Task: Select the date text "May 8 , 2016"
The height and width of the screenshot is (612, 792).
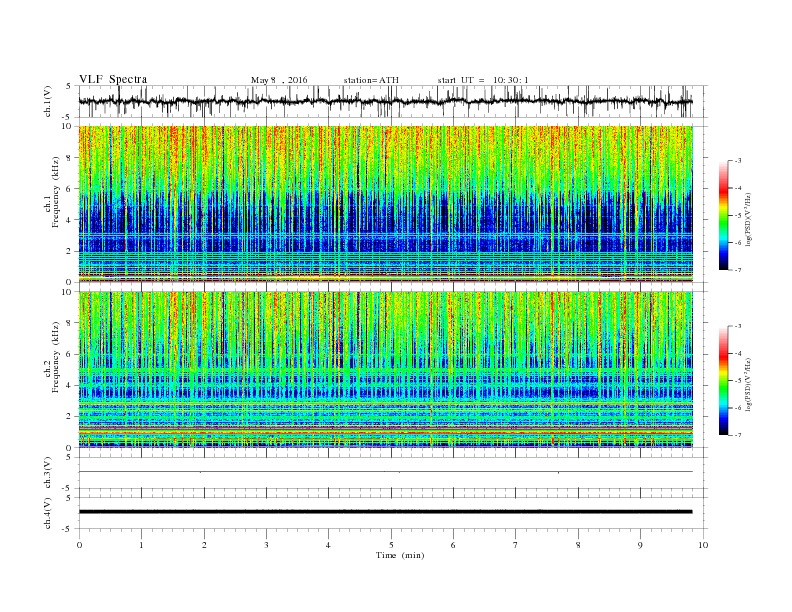Action: click(x=279, y=80)
